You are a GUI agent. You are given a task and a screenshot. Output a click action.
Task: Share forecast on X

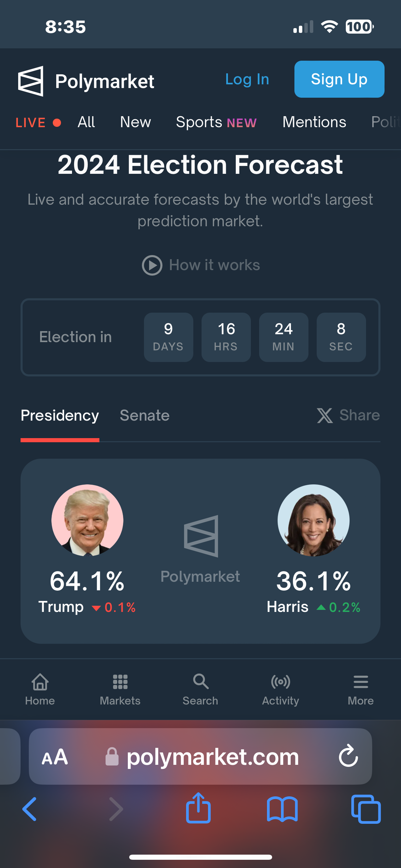348,415
